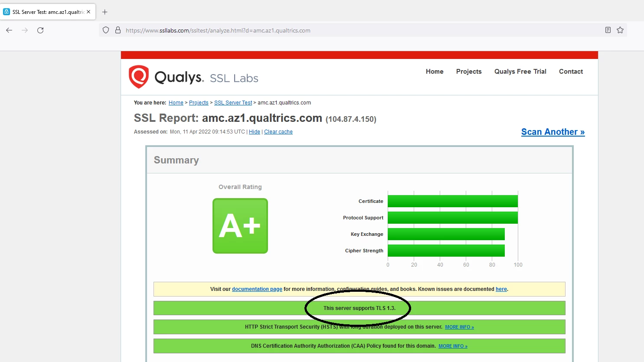Viewport: 644px width, 362px height.
Task: Click the Clear cache link
Action: pos(278,132)
